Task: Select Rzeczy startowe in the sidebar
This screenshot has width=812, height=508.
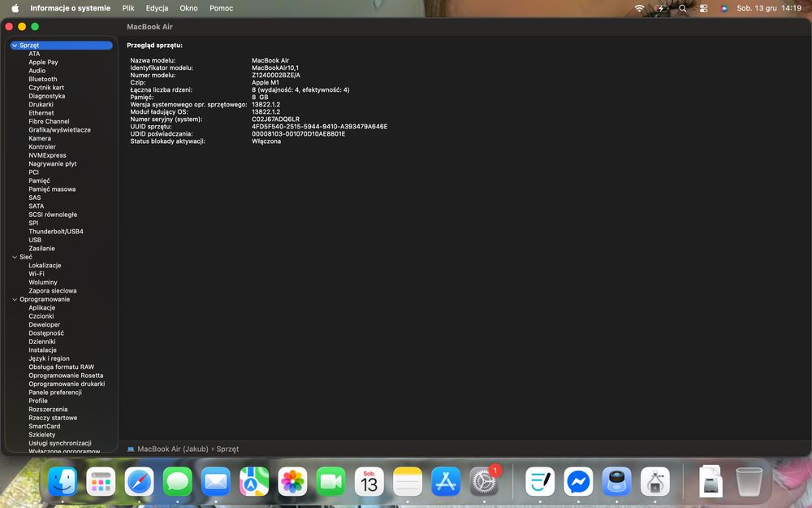Action: click(x=53, y=418)
